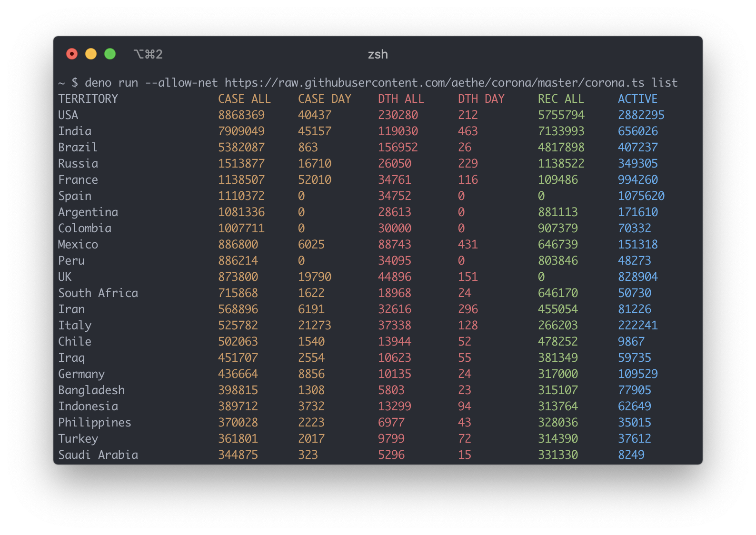The width and height of the screenshot is (756, 535).
Task: Click Philippines total deaths value 6977
Action: click(391, 423)
